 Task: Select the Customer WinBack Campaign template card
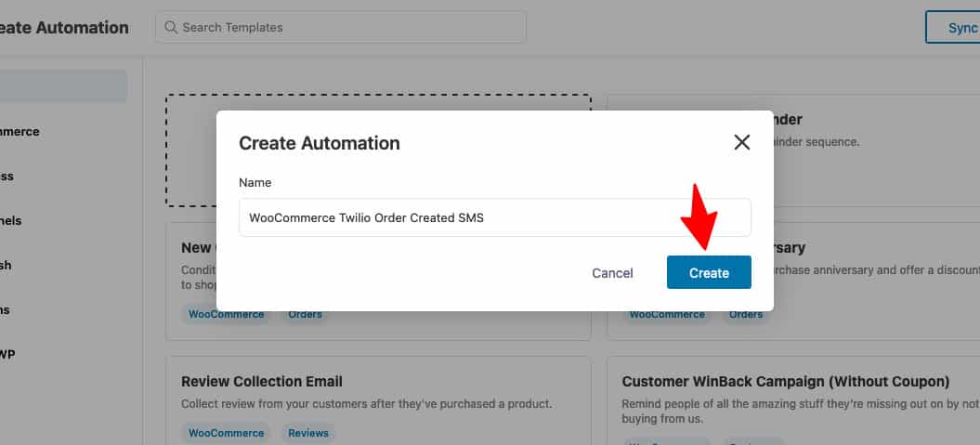pos(793,400)
